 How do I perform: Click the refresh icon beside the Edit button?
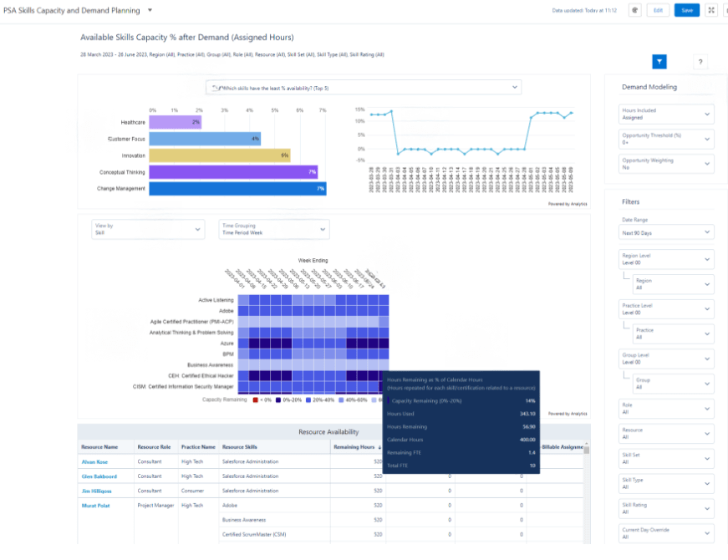coord(635,9)
